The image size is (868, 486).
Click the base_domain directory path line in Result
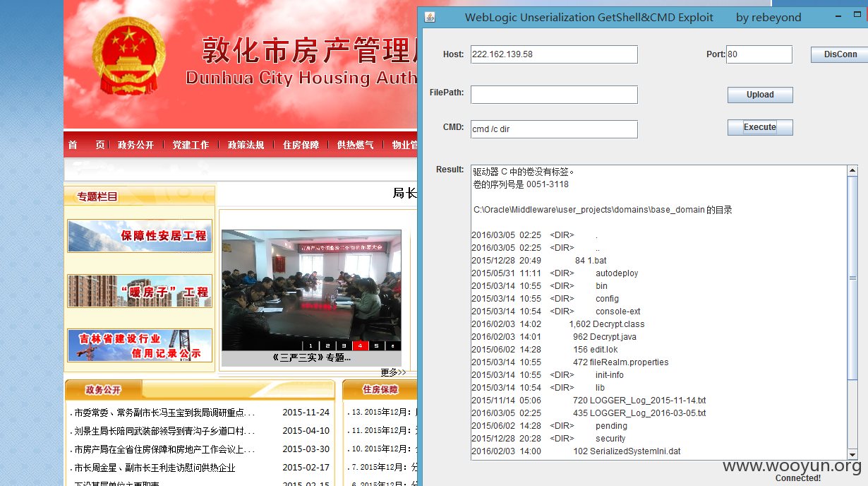pyautogui.click(x=603, y=210)
